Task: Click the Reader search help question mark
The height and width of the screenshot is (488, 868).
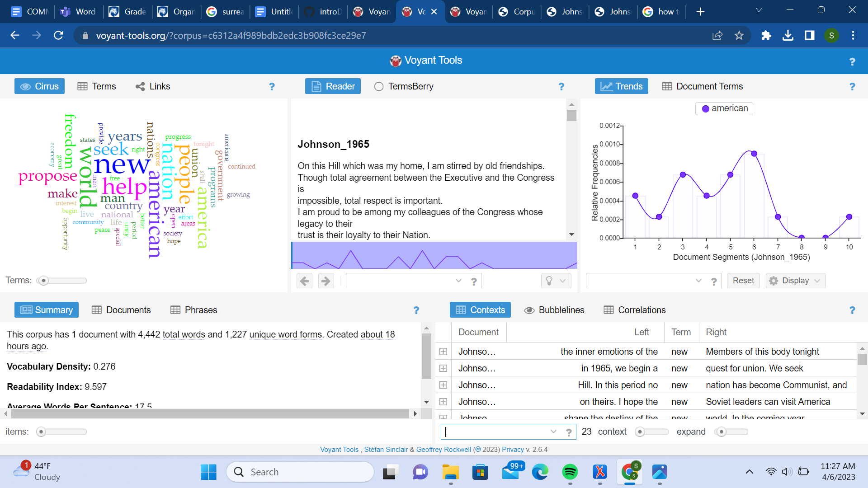Action: pos(474,282)
